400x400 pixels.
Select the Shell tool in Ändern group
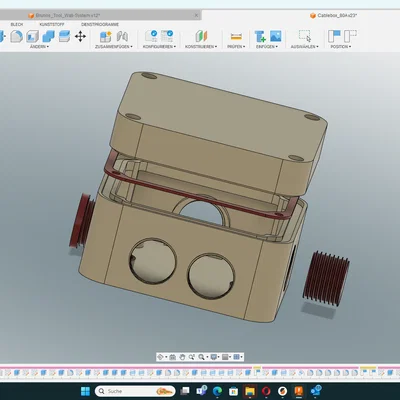click(32, 36)
